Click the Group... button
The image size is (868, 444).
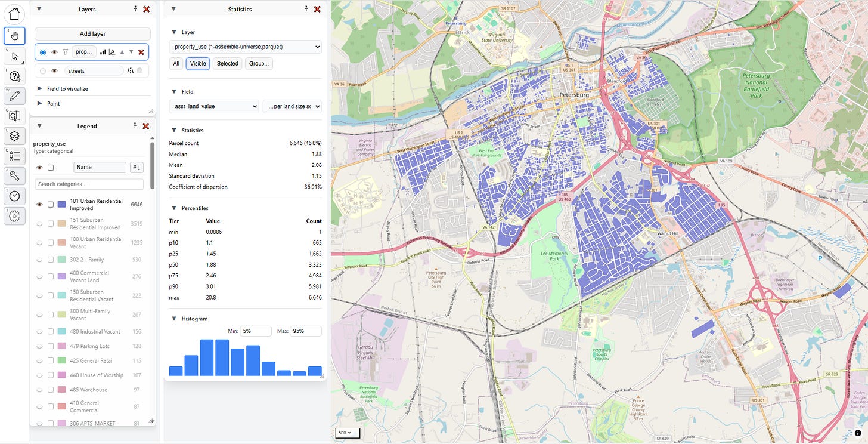[x=258, y=64]
